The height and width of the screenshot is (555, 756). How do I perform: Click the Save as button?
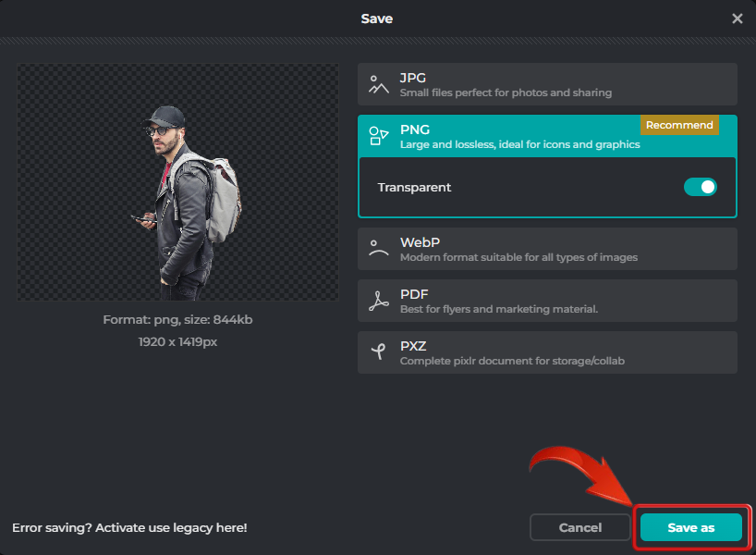click(x=691, y=527)
